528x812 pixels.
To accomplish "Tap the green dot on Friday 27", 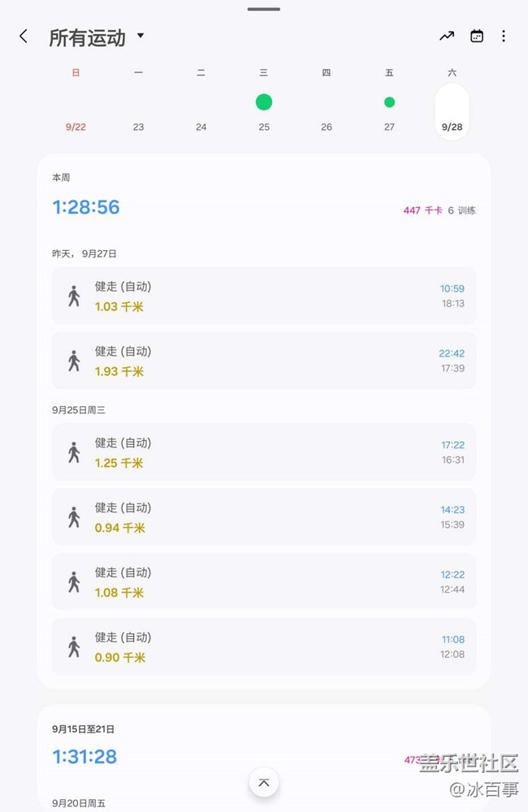I will pos(389,102).
